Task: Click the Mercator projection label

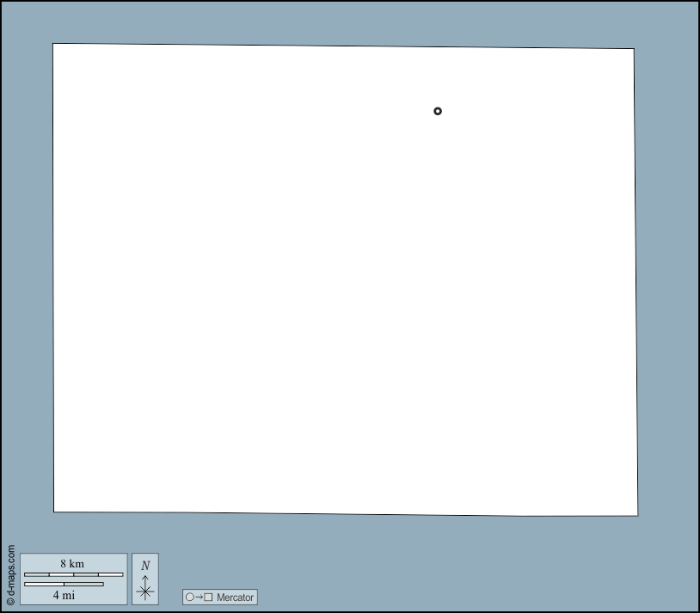Action: tap(235, 597)
